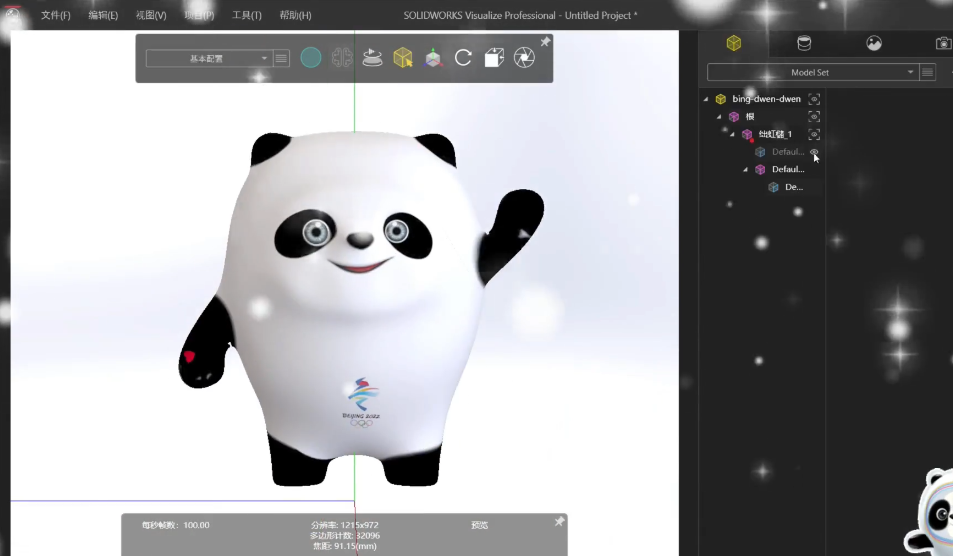Click the list button beside Model Set
953x556 pixels.
(927, 72)
